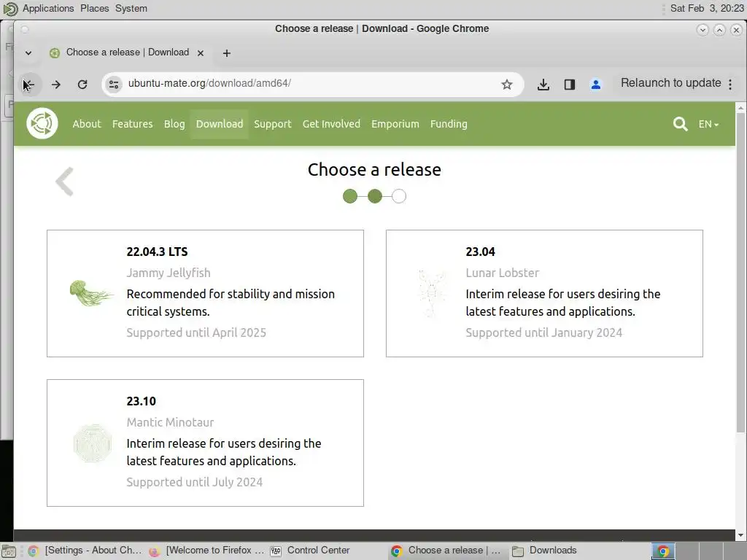
Task: Click Relaunch to update button
Action: click(671, 83)
